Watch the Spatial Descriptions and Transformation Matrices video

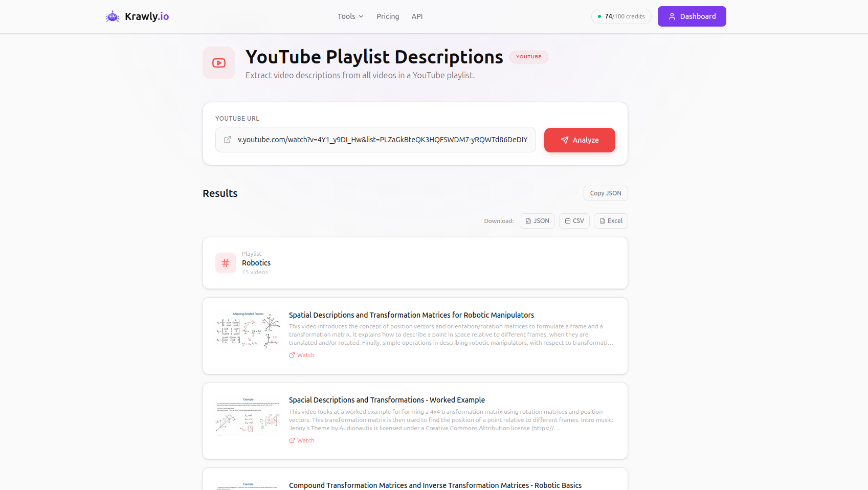[302, 355]
